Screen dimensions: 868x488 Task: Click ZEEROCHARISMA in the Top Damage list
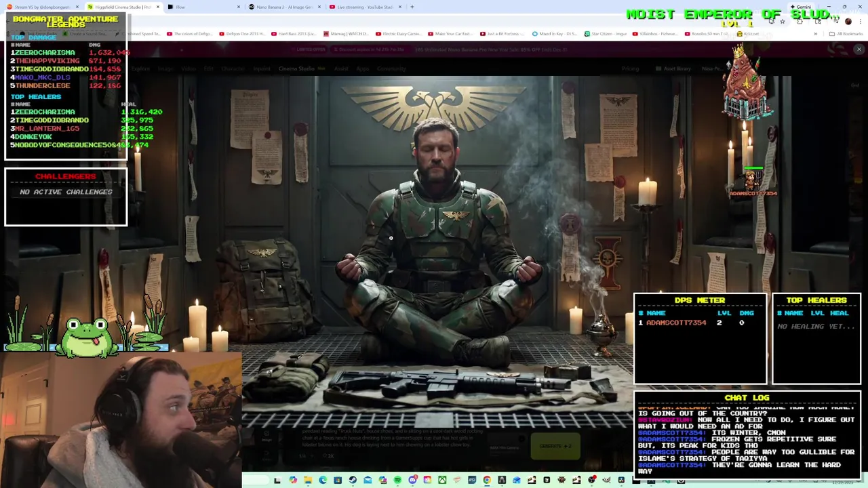45,53
